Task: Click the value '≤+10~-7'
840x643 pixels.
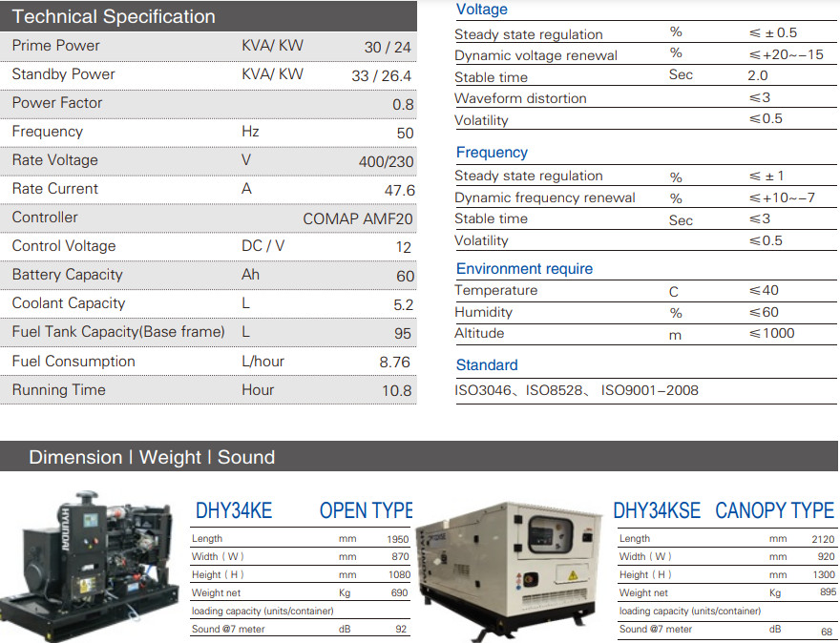Action: [x=782, y=198]
